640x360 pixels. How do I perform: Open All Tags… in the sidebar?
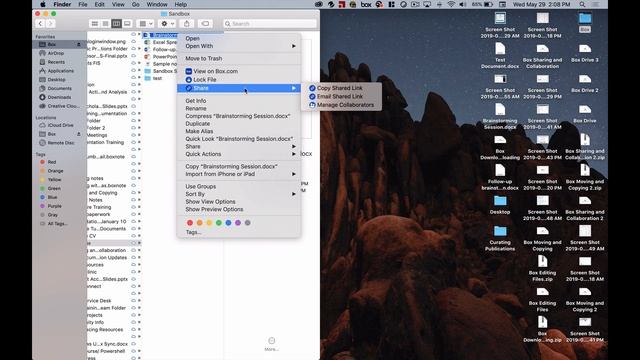click(x=57, y=224)
